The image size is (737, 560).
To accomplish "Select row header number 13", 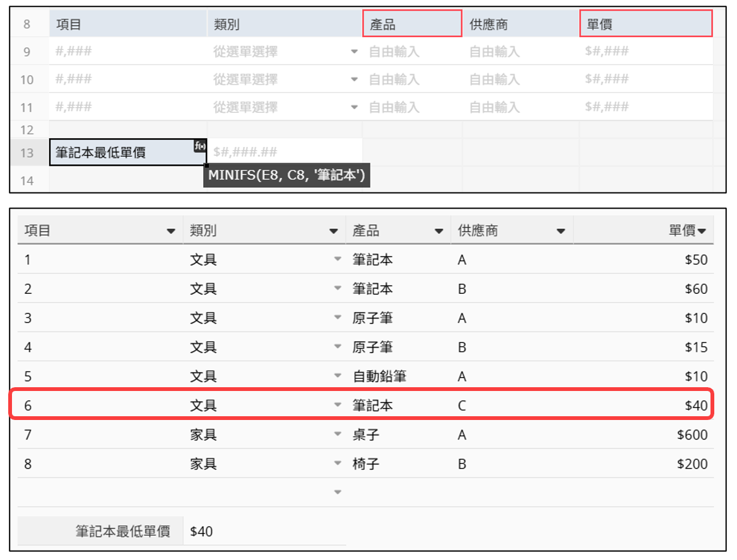I will 27,153.
